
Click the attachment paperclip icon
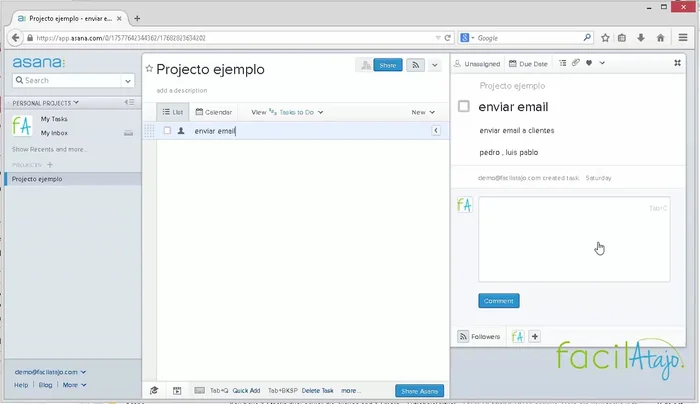pos(575,63)
